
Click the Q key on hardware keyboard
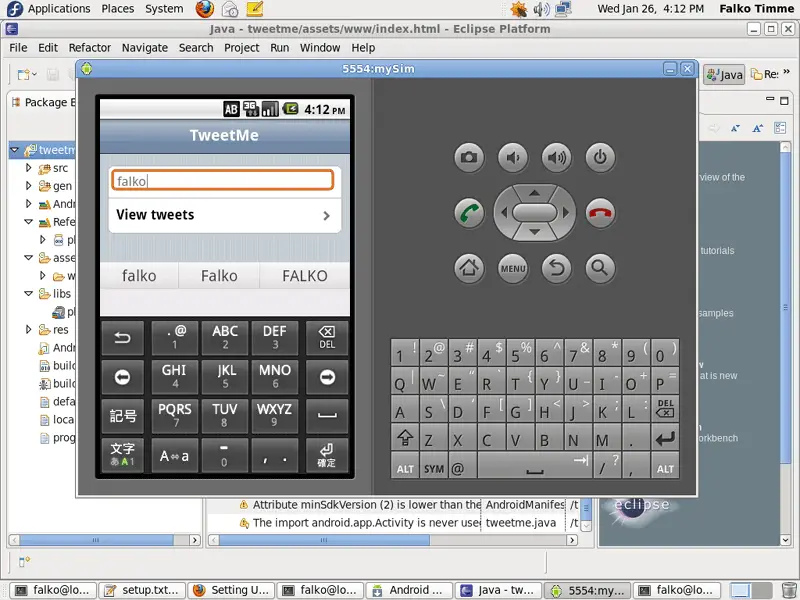[x=405, y=381]
